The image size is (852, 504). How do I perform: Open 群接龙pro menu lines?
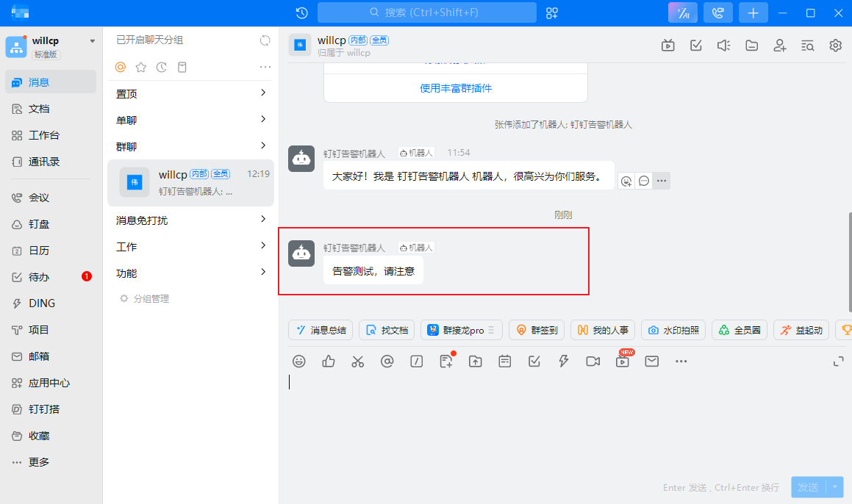click(491, 330)
